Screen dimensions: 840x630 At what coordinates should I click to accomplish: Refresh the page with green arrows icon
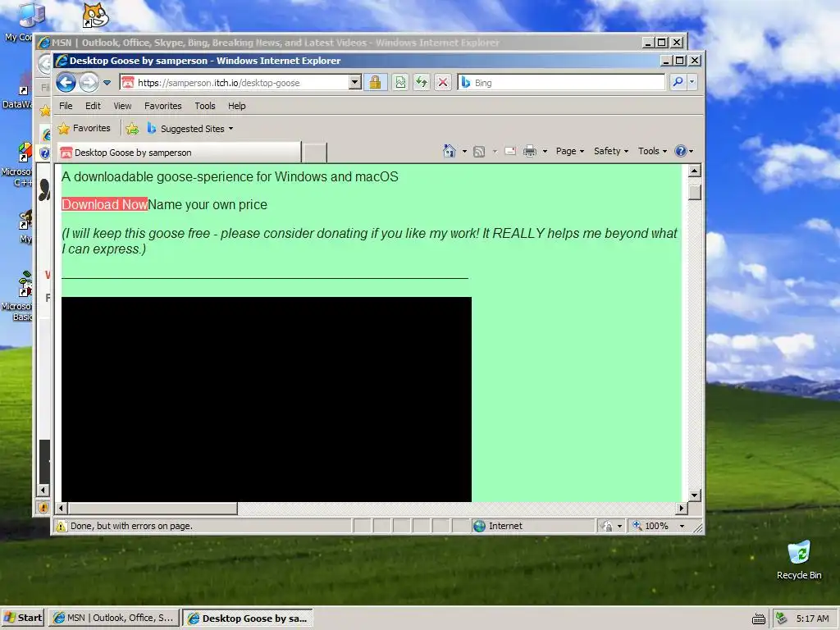pyautogui.click(x=422, y=83)
